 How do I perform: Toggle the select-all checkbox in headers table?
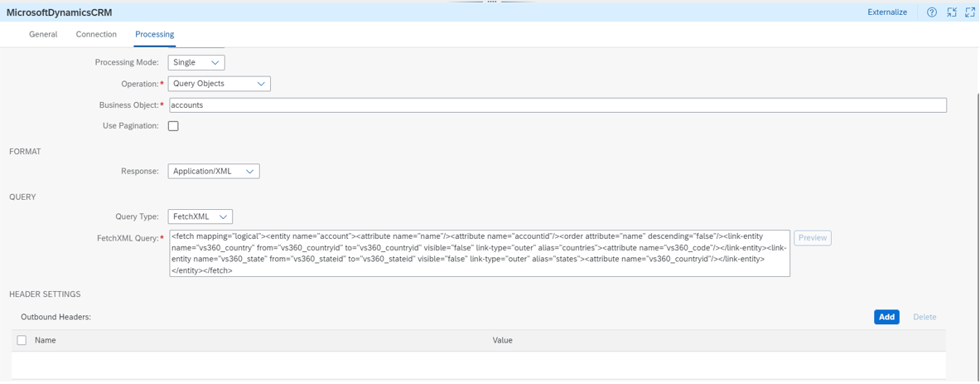click(22, 340)
